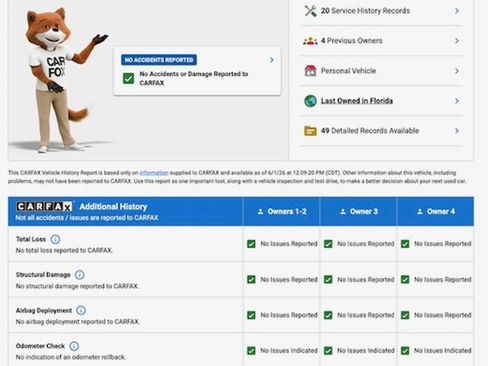This screenshot has height=366, width=488.
Task: Click the Personal Vehicle label
Action: pyautogui.click(x=348, y=71)
